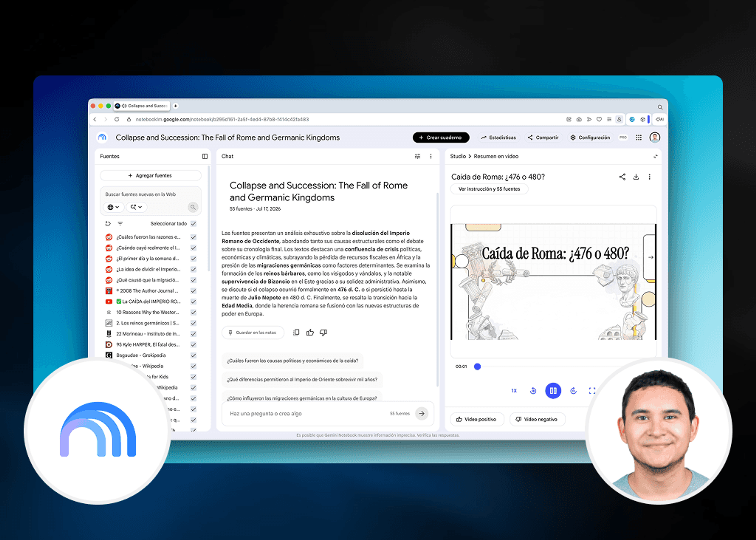Pause the video overview playback
The height and width of the screenshot is (540, 756).
coord(553,391)
